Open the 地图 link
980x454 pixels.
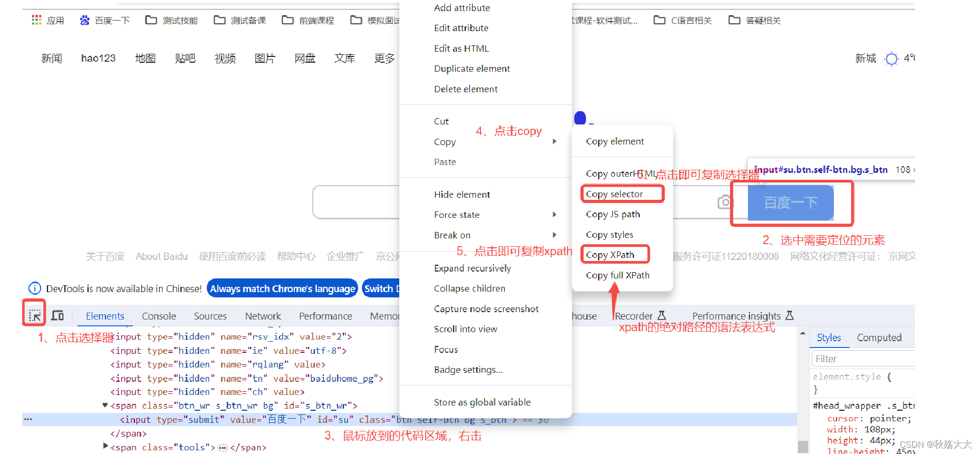(145, 59)
